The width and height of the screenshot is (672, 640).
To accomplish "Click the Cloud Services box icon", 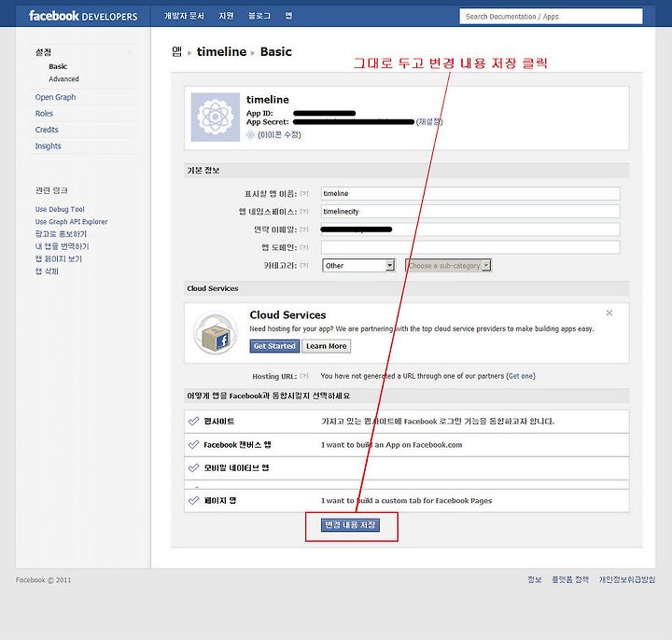I will (216, 332).
